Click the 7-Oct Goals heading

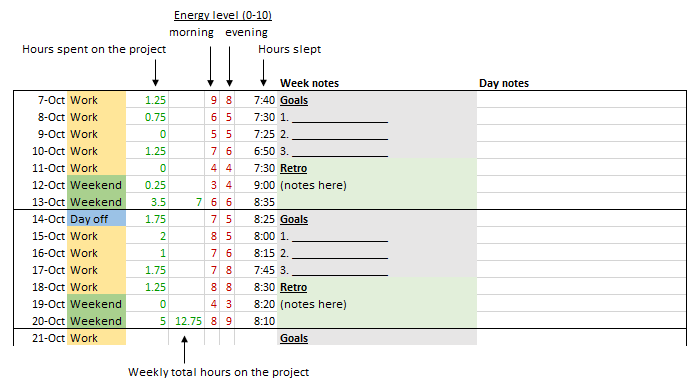[x=294, y=100]
